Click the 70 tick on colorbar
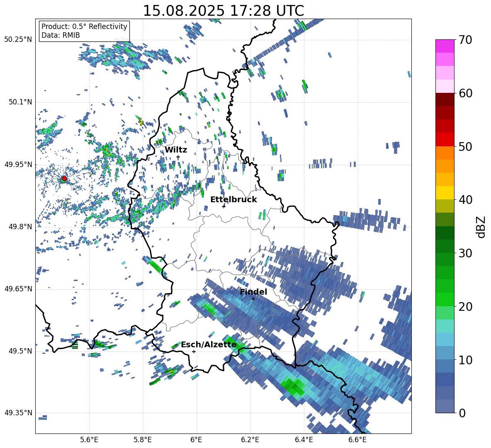Viewport: 491px width, 448px height. point(465,40)
